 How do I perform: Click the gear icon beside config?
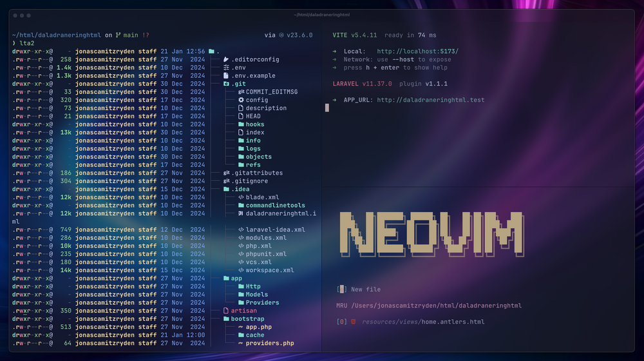[x=241, y=100]
